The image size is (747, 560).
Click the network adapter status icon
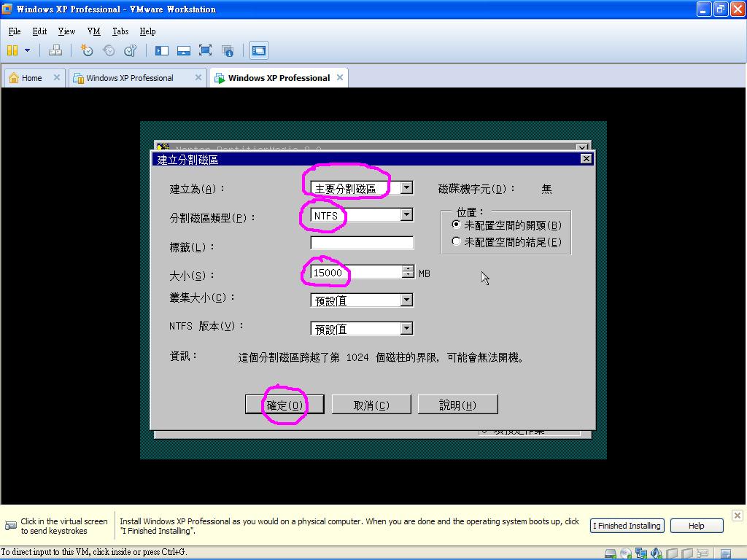point(641,553)
